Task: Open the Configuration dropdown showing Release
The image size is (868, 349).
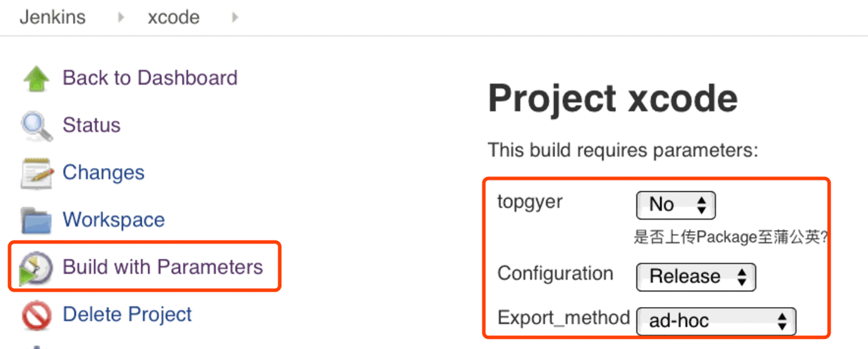Action: (696, 277)
